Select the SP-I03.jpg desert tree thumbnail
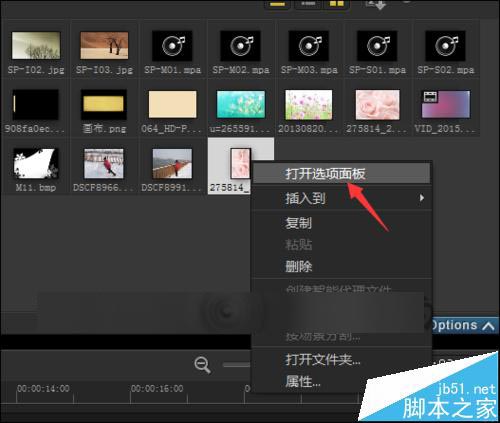The height and width of the screenshot is (423, 500). (x=104, y=46)
